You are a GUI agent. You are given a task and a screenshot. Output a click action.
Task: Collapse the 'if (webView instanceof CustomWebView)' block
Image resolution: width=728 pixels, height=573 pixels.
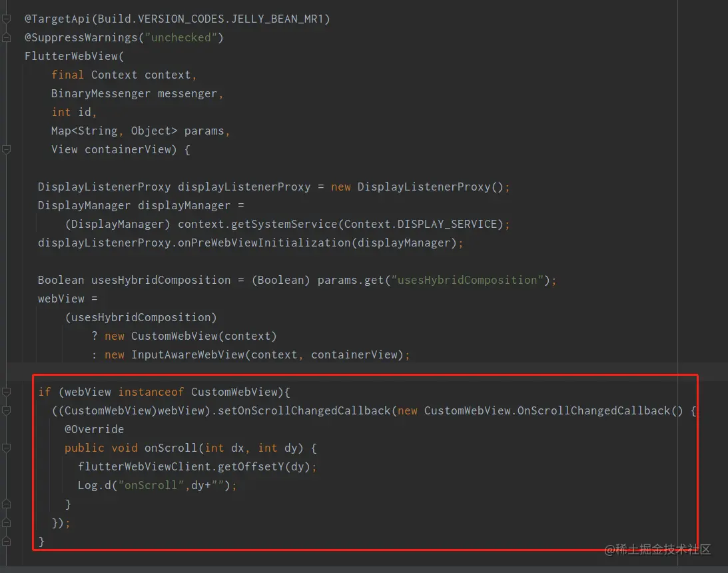(x=7, y=392)
